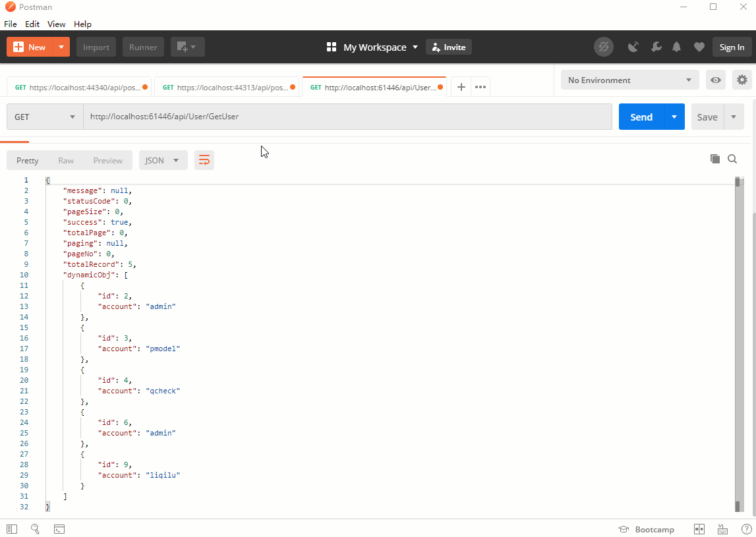Click the heart favorites icon
Screen dimensions: 756x537
coord(699,47)
